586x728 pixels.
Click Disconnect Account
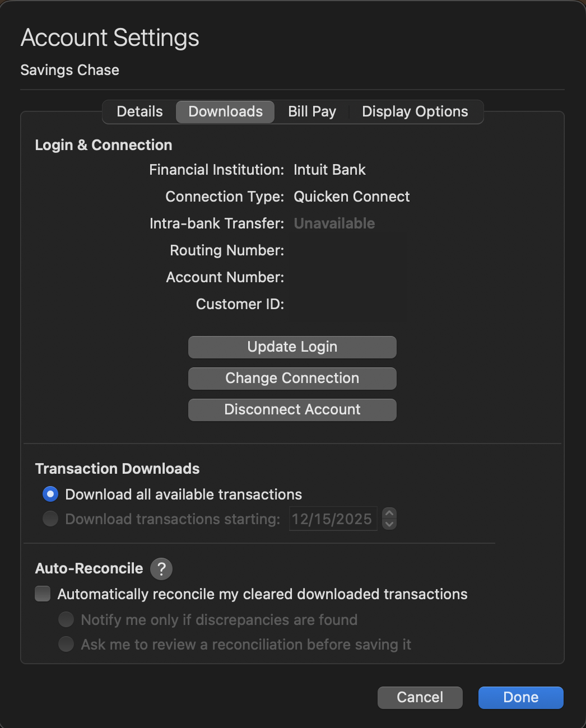coord(292,409)
